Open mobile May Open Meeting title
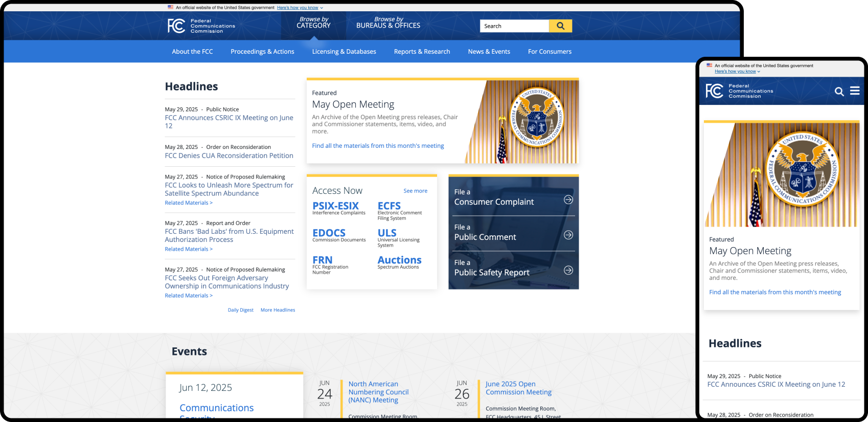 [x=750, y=251]
